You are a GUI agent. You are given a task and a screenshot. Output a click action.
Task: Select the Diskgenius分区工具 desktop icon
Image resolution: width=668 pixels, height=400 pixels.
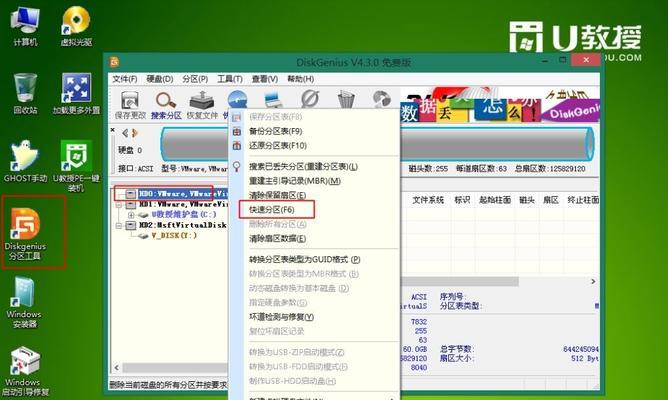pyautogui.click(x=26, y=233)
